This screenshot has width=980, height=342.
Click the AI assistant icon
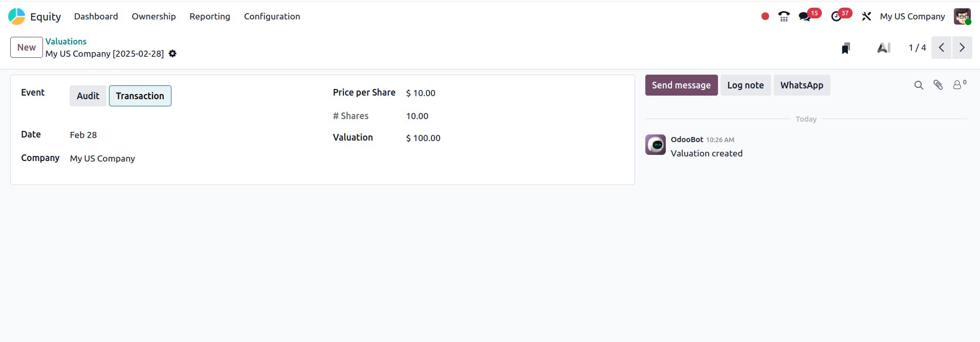[884, 48]
